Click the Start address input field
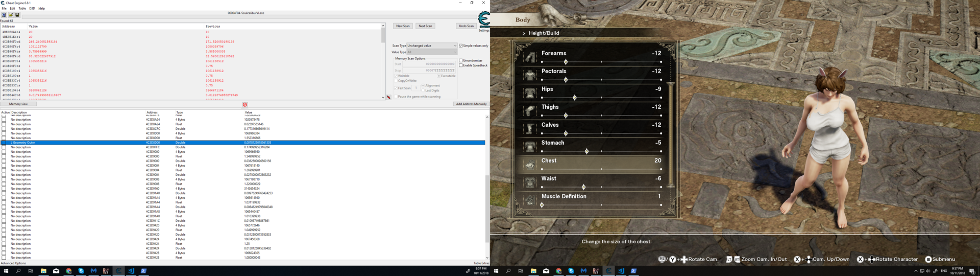Viewport: 980px width, 276px height. pos(429,64)
